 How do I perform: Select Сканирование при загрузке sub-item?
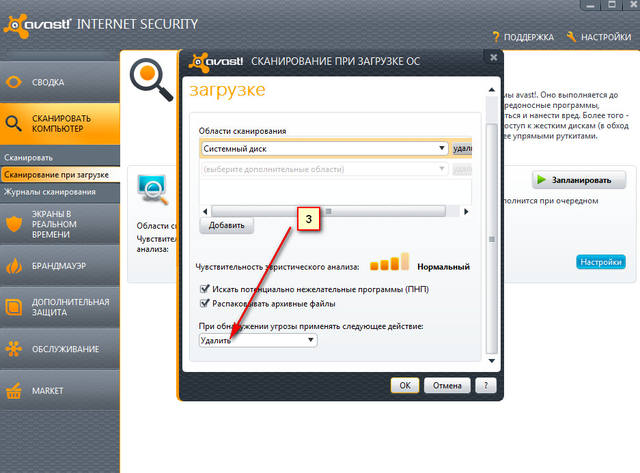(60, 175)
